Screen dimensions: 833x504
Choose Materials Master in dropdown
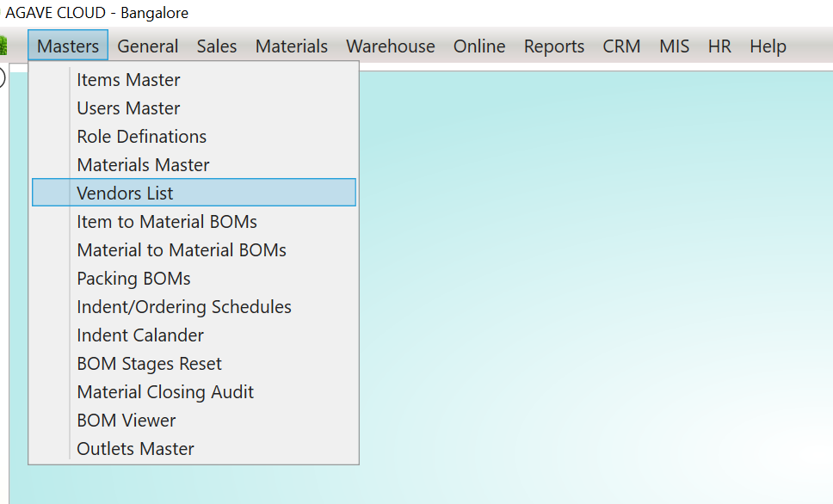(143, 165)
